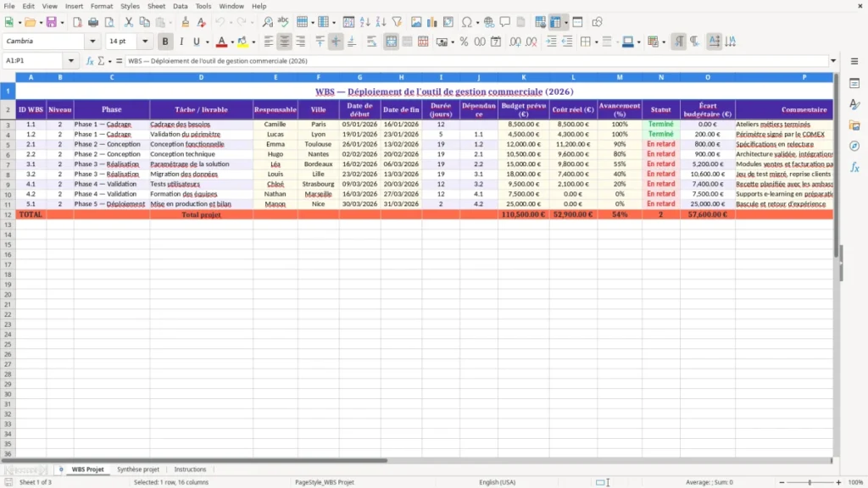Expand the formula bar arrow

pos(833,61)
